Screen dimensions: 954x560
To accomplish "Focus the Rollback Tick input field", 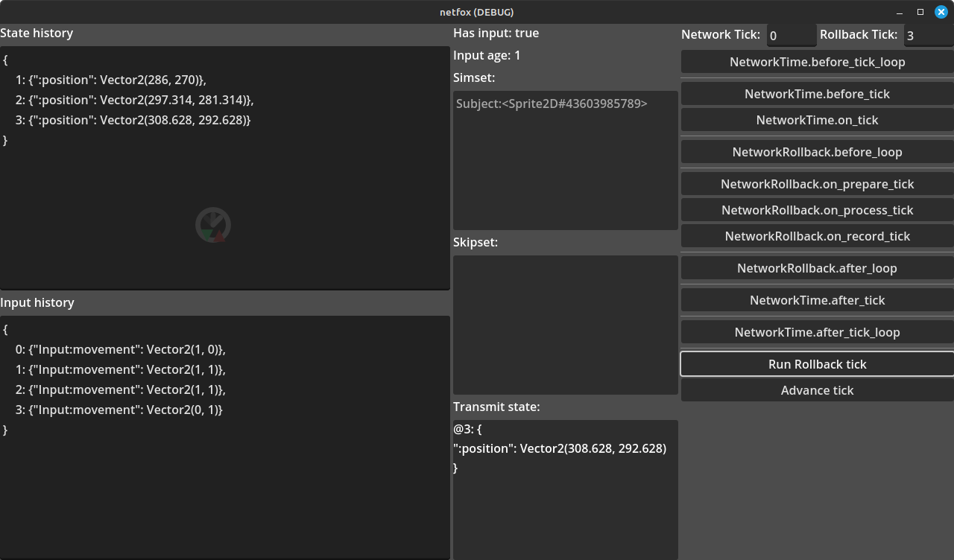I will point(929,35).
